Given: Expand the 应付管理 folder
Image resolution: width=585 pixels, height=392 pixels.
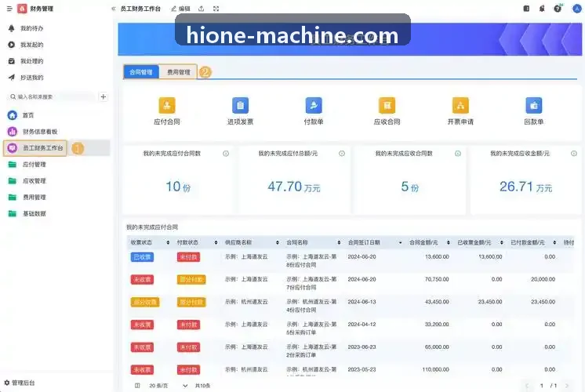Looking at the screenshot, I should coord(34,165).
